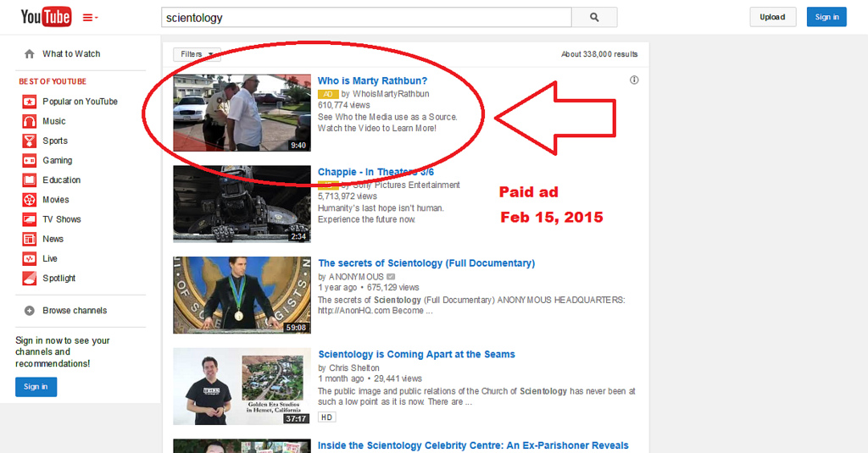Image resolution: width=868 pixels, height=453 pixels.
Task: Click the ad info icon by first result
Action: point(634,80)
